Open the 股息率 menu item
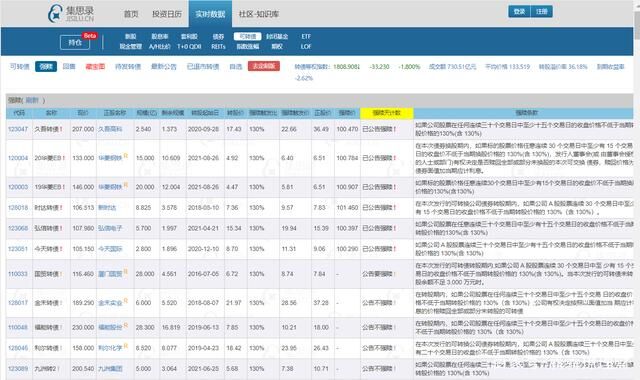The height and width of the screenshot is (380, 640). pos(160,36)
